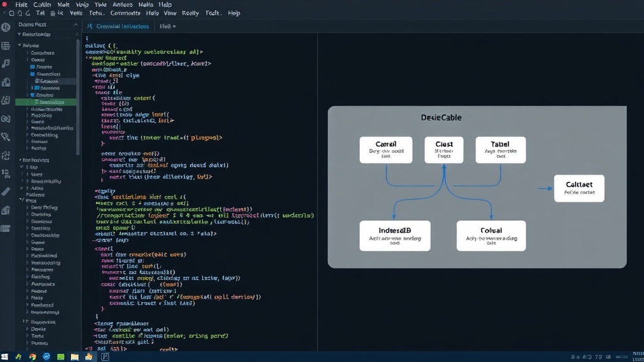Viewport: 644px width, 362px height.
Task: Expand the Dencle tree node near the bottom
Action: (28, 329)
